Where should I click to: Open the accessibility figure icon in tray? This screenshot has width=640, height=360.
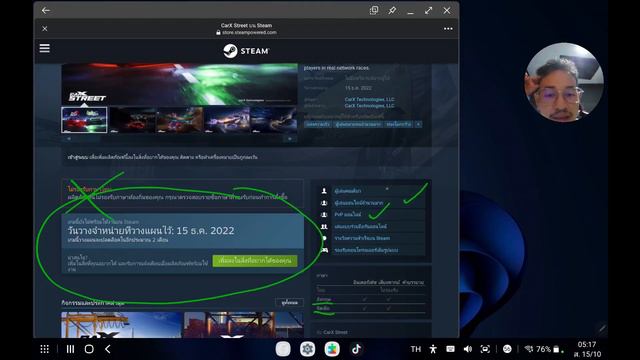point(433,349)
